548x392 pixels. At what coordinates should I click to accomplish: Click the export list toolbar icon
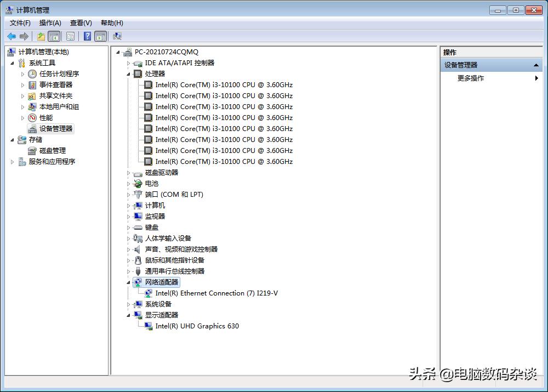(x=41, y=36)
